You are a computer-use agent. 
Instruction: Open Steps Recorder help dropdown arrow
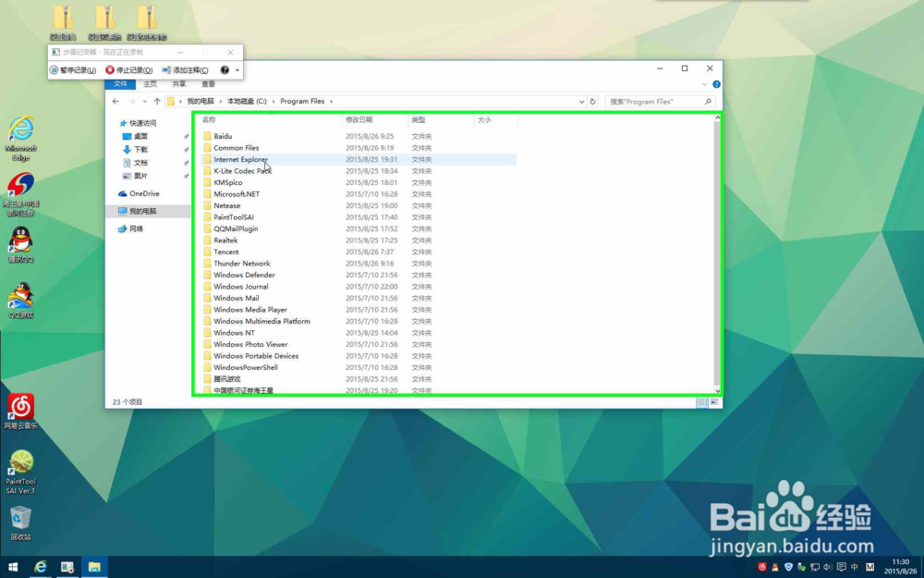pos(237,70)
